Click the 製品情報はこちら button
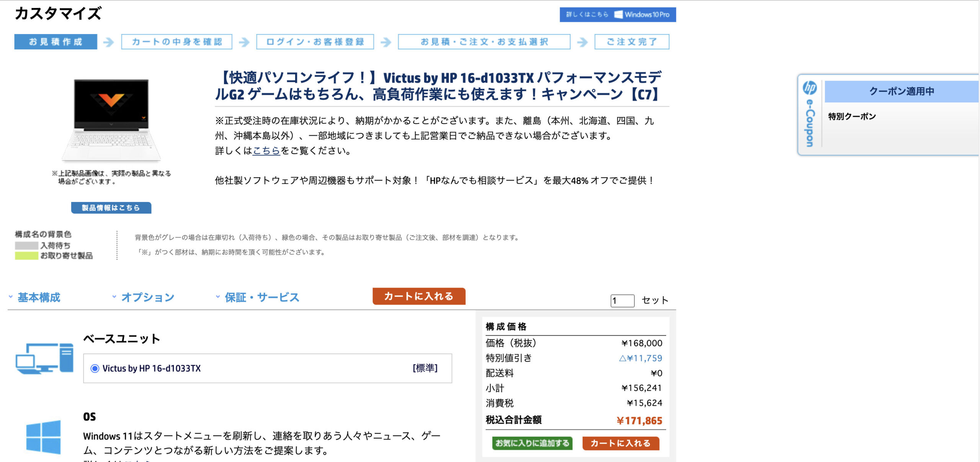 tap(111, 208)
